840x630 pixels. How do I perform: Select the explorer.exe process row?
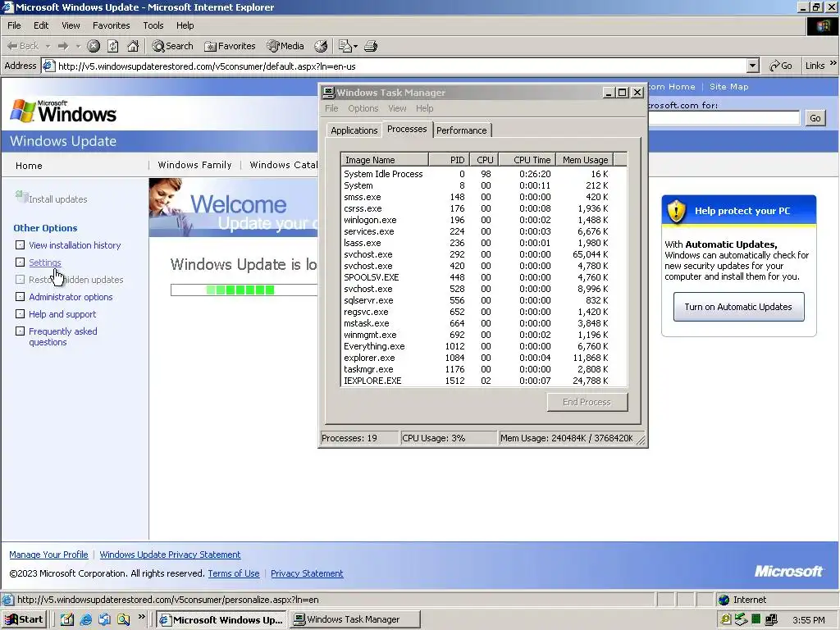tap(483, 358)
